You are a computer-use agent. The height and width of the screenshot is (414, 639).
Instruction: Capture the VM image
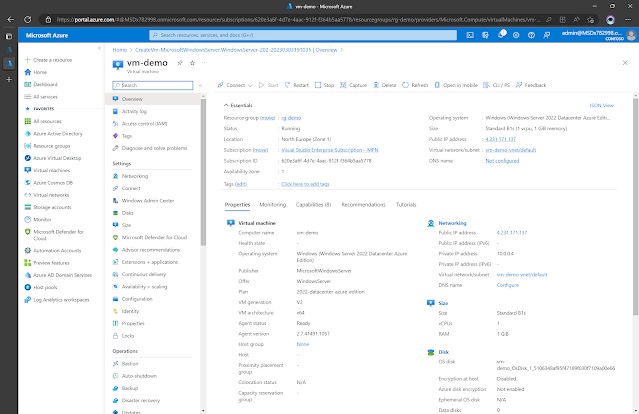point(353,85)
